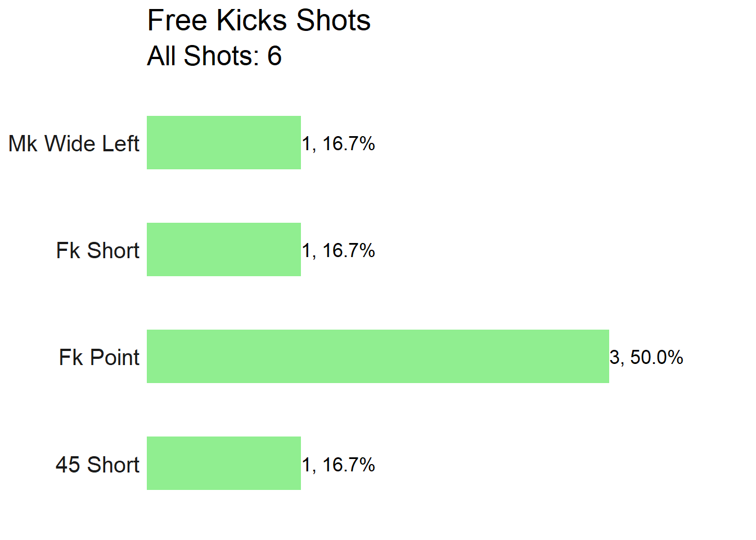756x540 pixels.
Task: Click Fk Short's 1, 16.7% label
Action: point(339,250)
